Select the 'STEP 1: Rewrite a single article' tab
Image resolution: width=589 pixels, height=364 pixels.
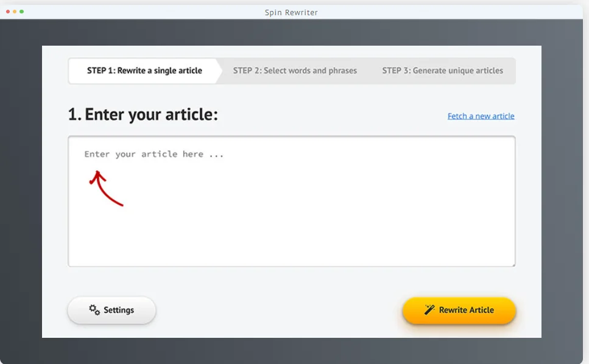click(144, 71)
